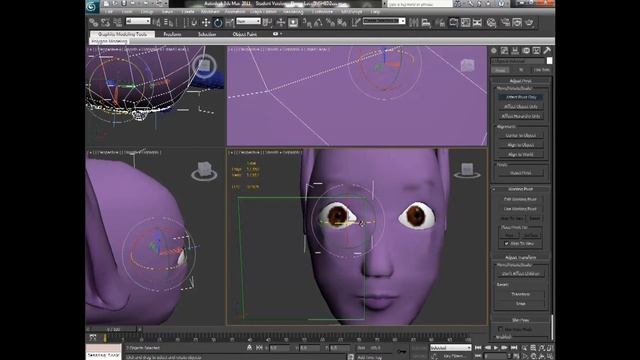The width and height of the screenshot is (640, 360).
Task: Switch to the Freeform ribbon tab
Action: coord(172,34)
